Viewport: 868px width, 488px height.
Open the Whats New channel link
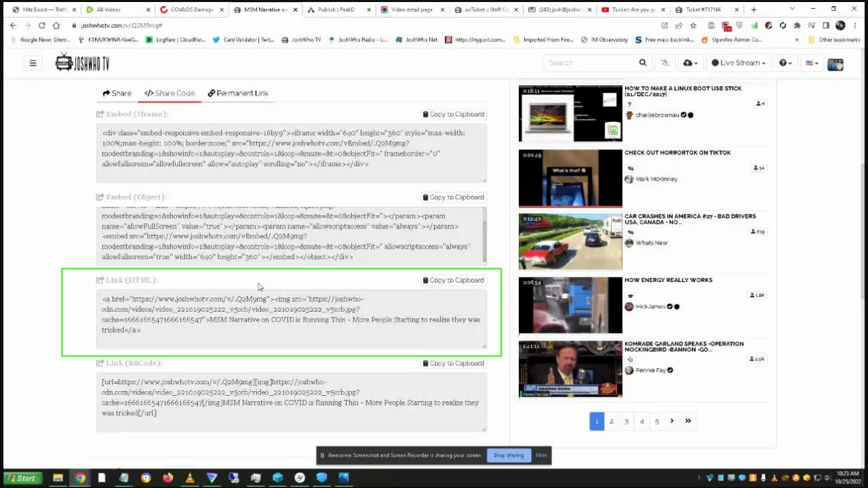651,243
